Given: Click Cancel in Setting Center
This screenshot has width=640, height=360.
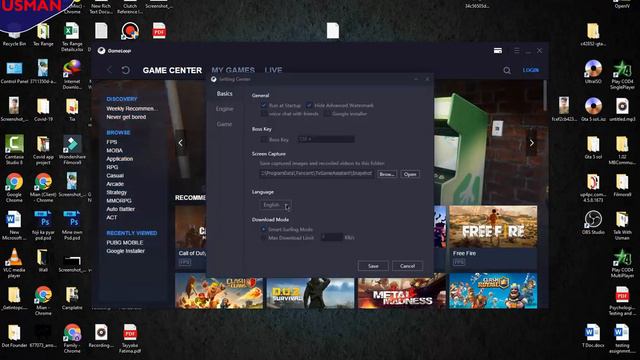Looking at the screenshot, I should [x=407, y=266].
